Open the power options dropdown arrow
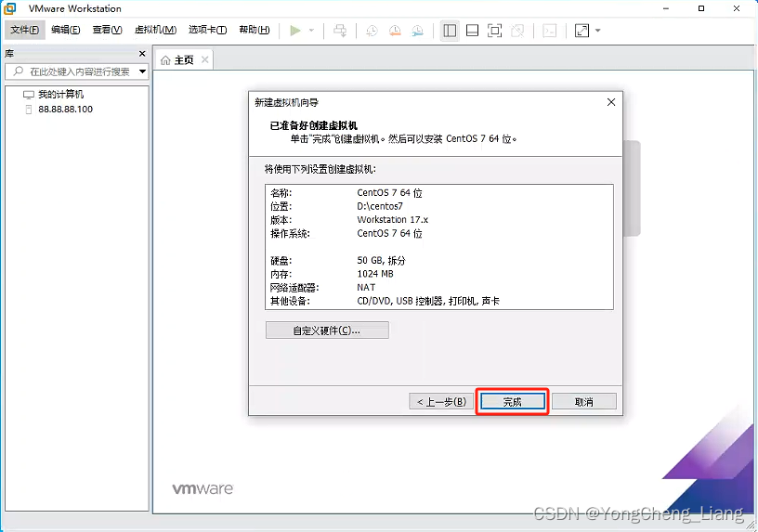 click(x=311, y=31)
